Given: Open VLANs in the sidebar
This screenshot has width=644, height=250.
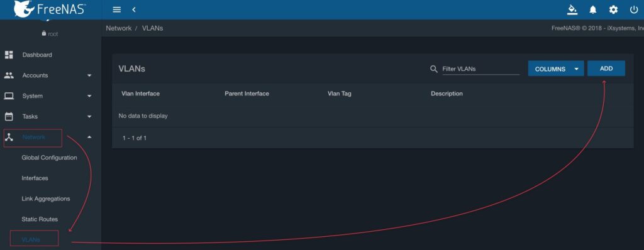Looking at the screenshot, I should 31,239.
